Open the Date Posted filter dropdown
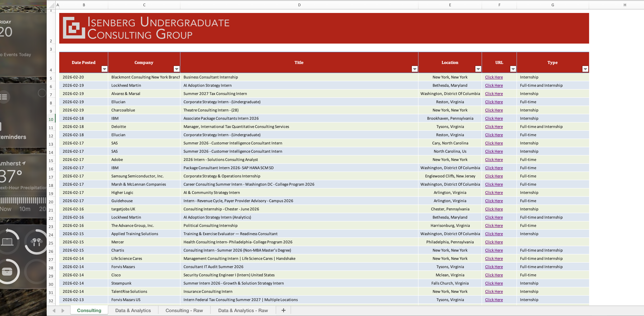 coord(104,69)
